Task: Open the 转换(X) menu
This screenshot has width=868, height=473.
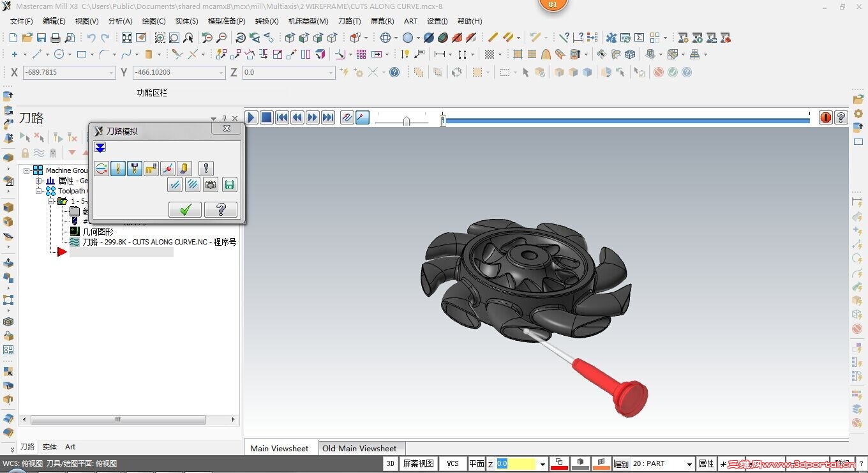Action: (x=267, y=21)
